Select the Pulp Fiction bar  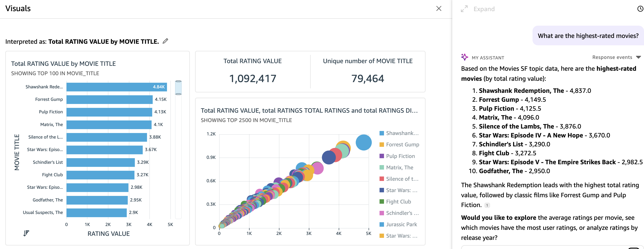pos(109,112)
